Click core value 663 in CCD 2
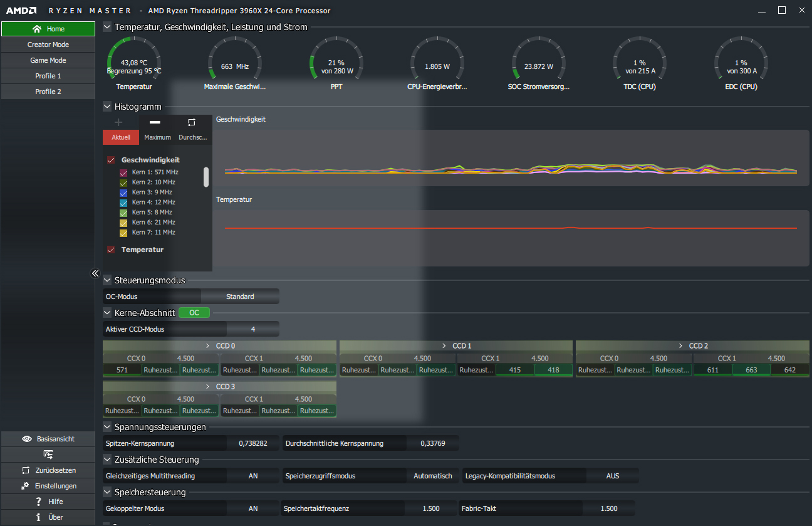Screen dimensions: 812x526 tap(751, 370)
